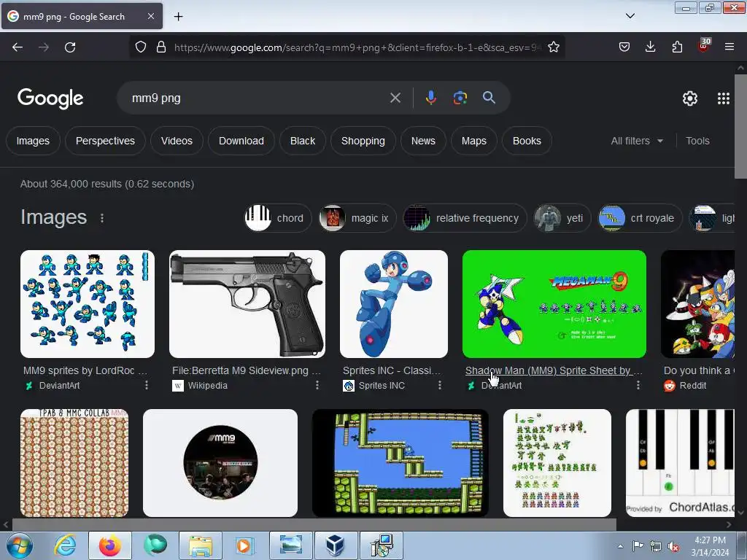Open Windows Explorer folder on taskbar
This screenshot has width=747, height=560.
pos(200,545)
